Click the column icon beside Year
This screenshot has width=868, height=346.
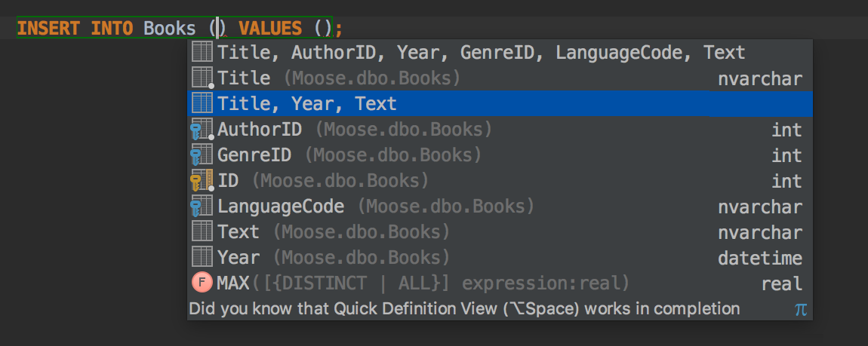pos(202,258)
